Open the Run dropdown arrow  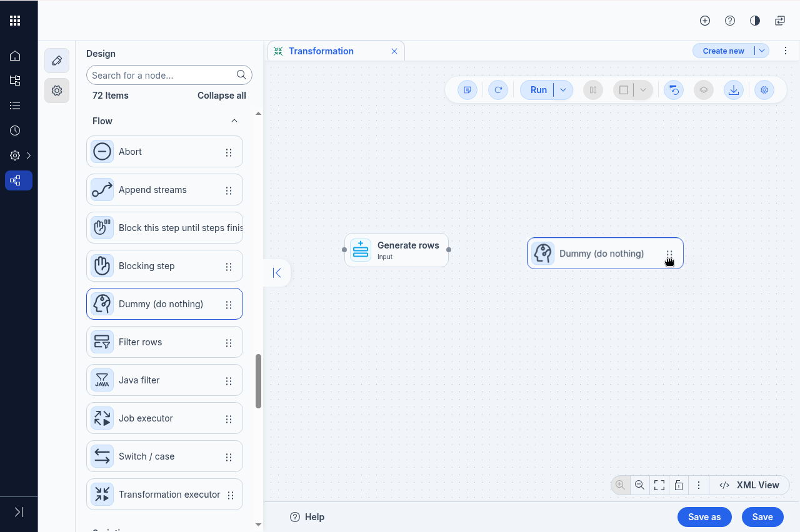[x=563, y=90]
